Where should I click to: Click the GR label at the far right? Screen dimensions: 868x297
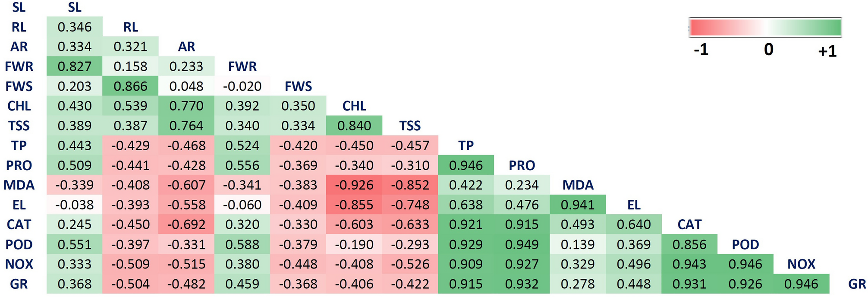(857, 284)
